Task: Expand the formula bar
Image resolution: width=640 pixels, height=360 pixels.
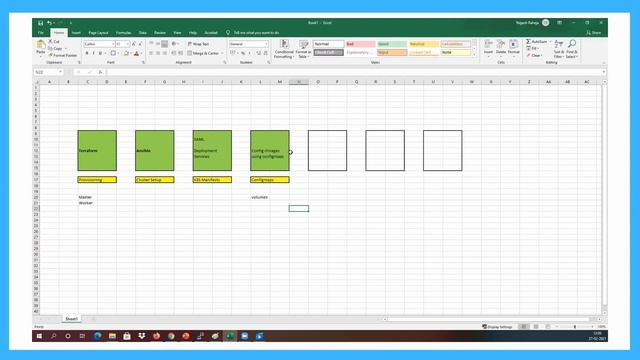Action: (603, 72)
